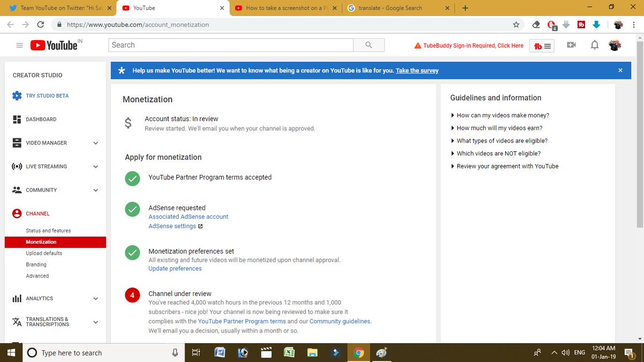Click the Translations & Transcriptions icon
This screenshot has height=362, width=644.
click(x=17, y=322)
